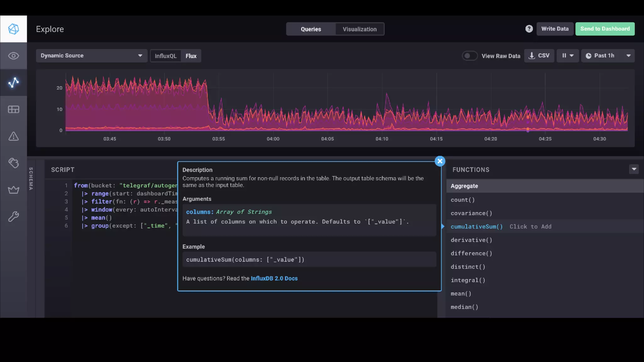
Task: Open the tags handshake icon in sidebar
Action: pos(14,163)
